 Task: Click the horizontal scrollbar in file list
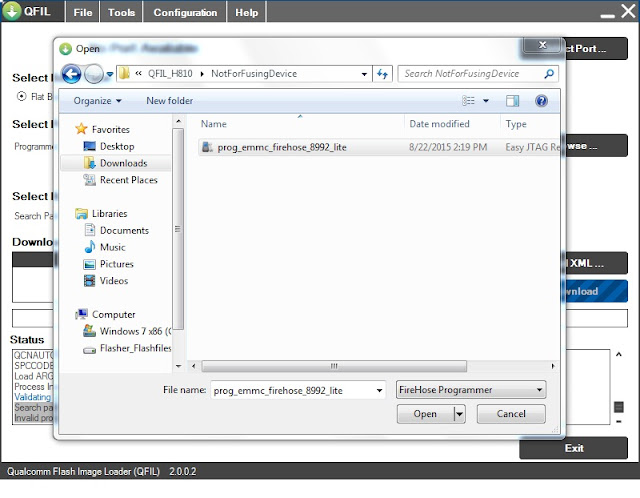(334, 366)
